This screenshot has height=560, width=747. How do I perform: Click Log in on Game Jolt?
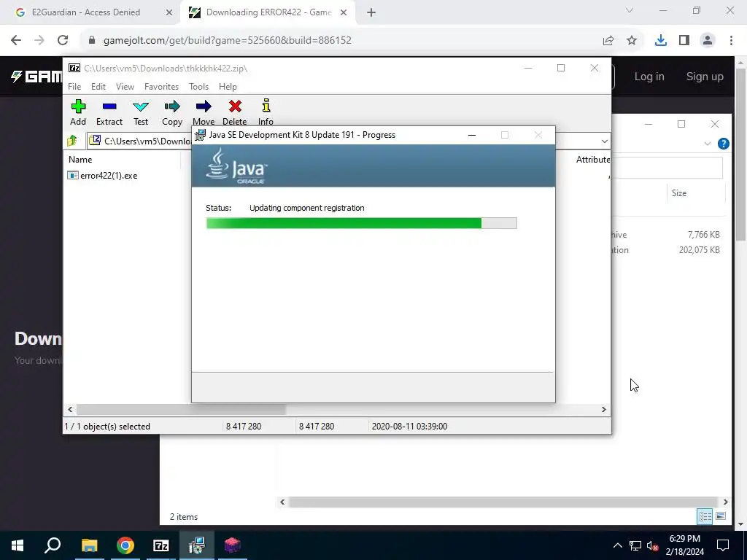[x=649, y=77]
